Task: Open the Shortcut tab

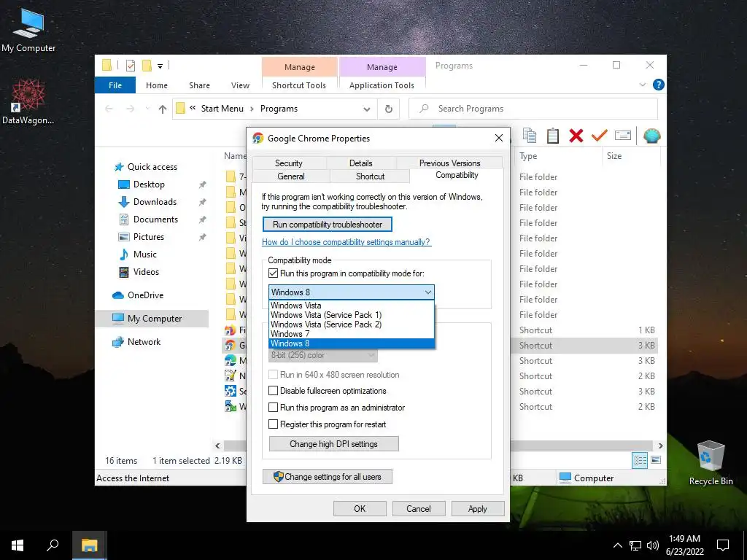Action: (370, 176)
